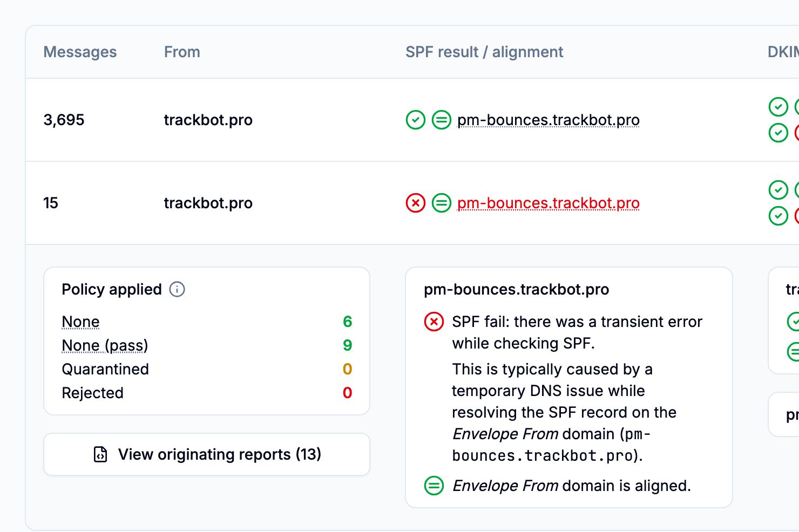This screenshot has height=532, width=799.
Task: Click the green aligned icon beside Envelope From domain is aligned
Action: click(x=434, y=486)
